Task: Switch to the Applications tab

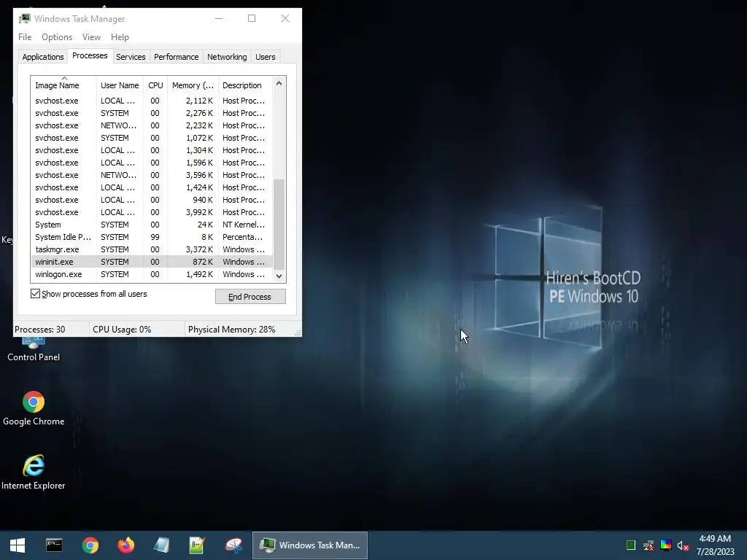Action: point(43,57)
